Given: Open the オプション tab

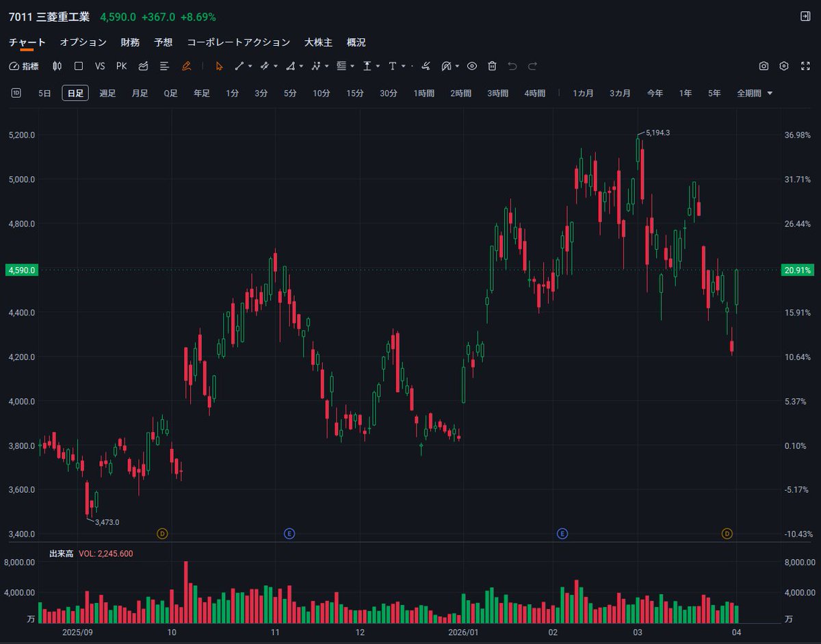Looking at the screenshot, I should pos(83,42).
